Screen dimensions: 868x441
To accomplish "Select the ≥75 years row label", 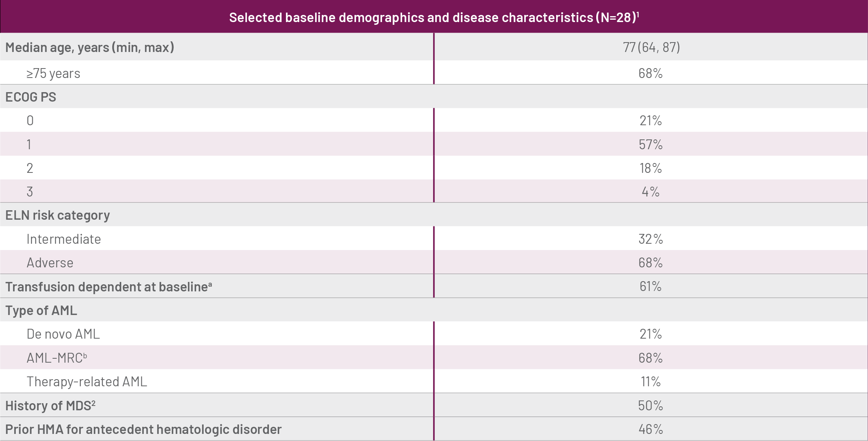I will point(53,74).
